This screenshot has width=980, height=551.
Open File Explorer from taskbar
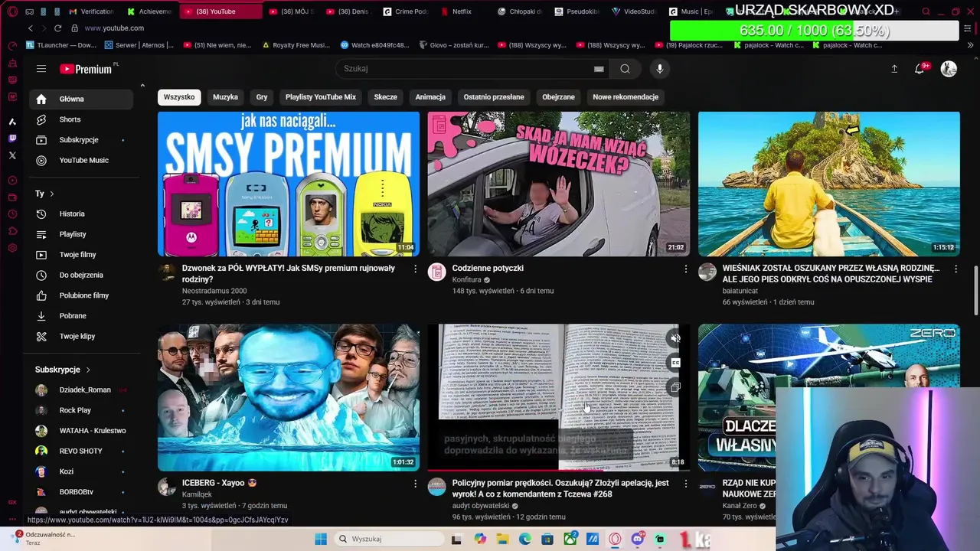tap(502, 539)
